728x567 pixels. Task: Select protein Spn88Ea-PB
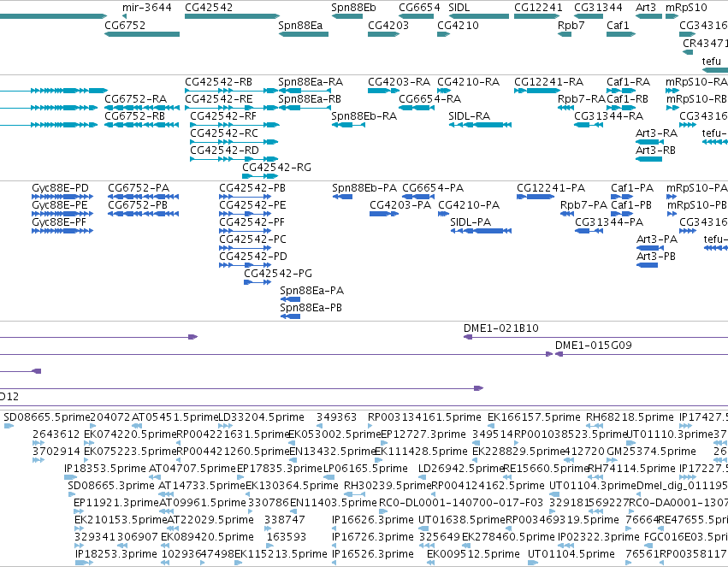[x=290, y=316]
